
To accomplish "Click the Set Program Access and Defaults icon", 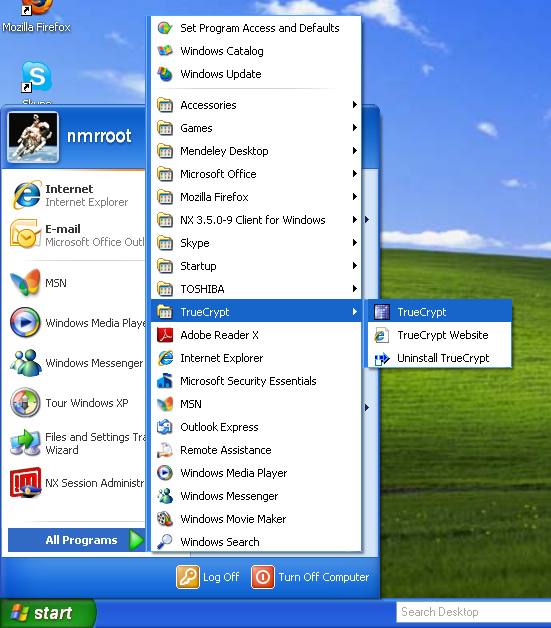I will 165,28.
